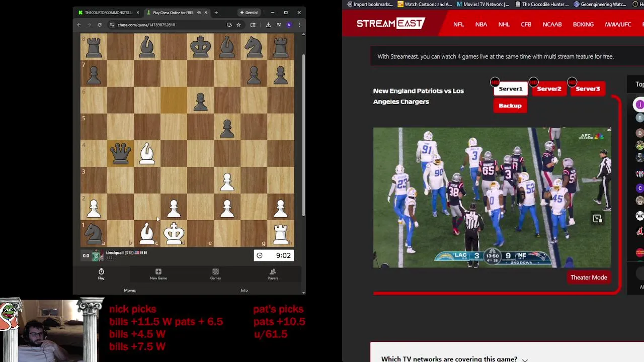644x362 pixels.
Task: Open NCAAB in Streameast navigation
Action: point(552,24)
